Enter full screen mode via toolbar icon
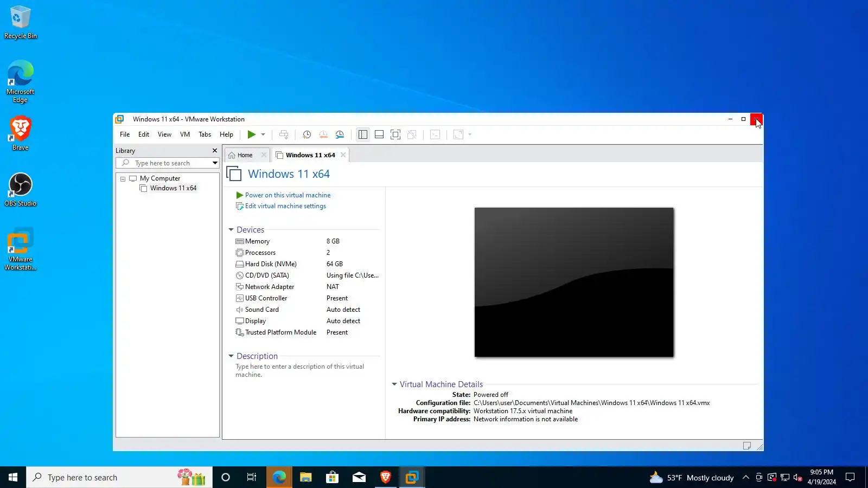Image resolution: width=868 pixels, height=488 pixels. (x=395, y=134)
